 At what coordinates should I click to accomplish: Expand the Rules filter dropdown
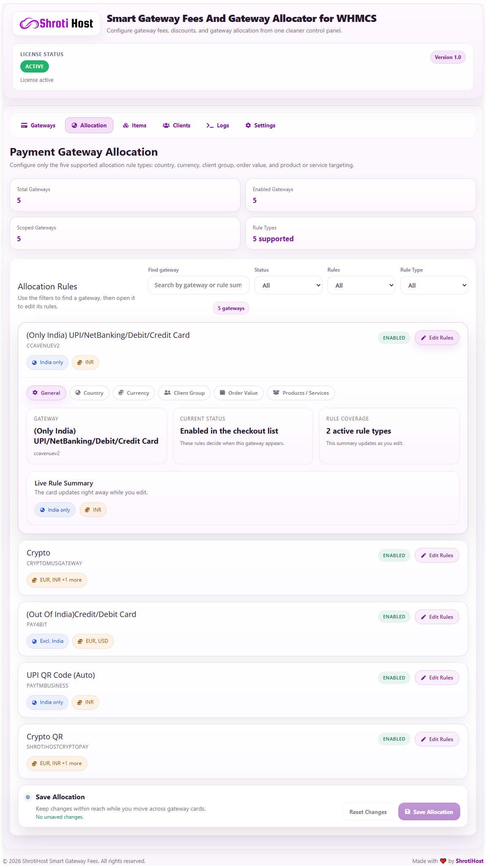click(x=361, y=285)
